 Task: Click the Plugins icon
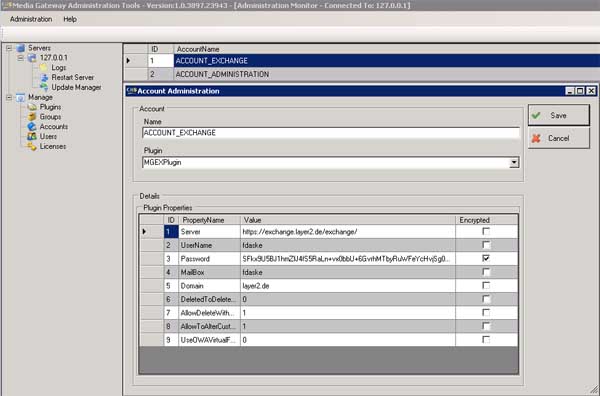tap(32, 107)
